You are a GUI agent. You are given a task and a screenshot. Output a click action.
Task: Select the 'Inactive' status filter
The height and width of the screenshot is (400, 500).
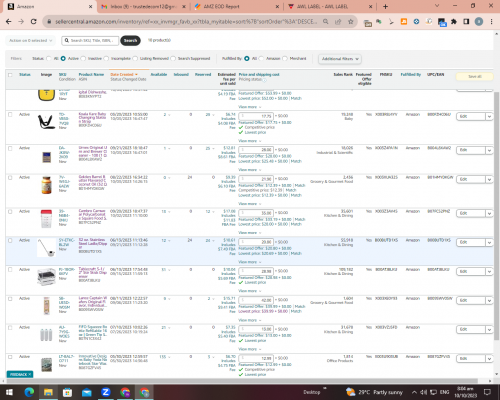[x=83, y=58]
